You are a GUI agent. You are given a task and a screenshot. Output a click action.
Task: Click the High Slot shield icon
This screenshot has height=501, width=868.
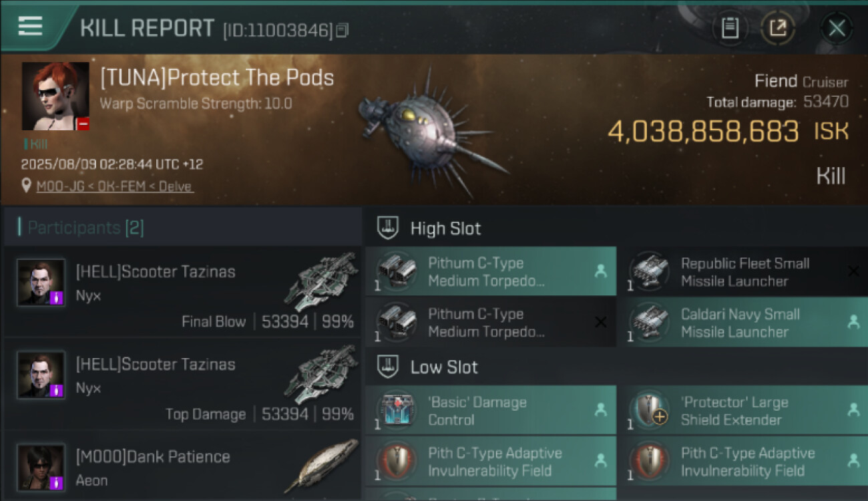(388, 228)
